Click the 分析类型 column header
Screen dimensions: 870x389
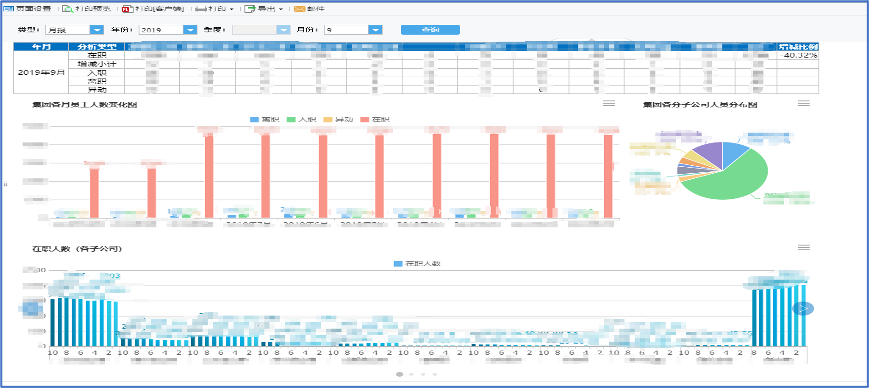(x=97, y=47)
